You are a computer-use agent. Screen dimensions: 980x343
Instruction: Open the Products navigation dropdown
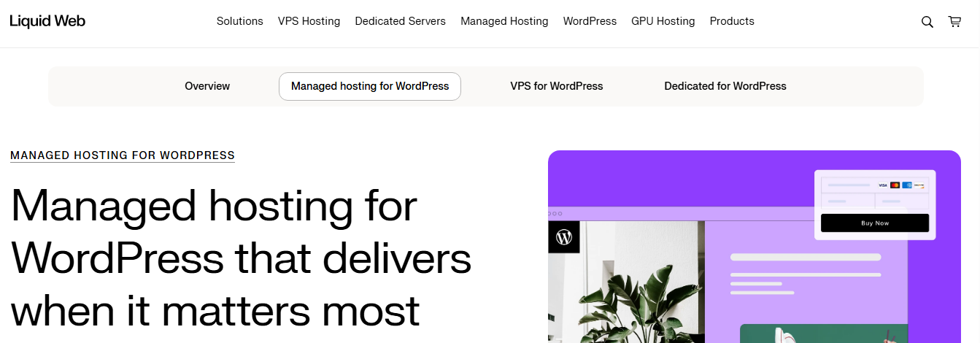pos(732,21)
